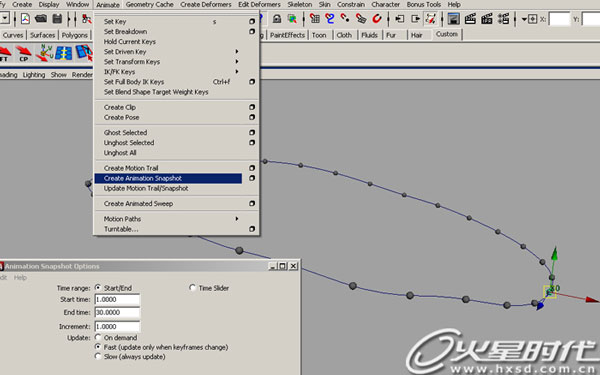Select the Start/End time range radio button
The height and width of the screenshot is (375, 600).
98,287
